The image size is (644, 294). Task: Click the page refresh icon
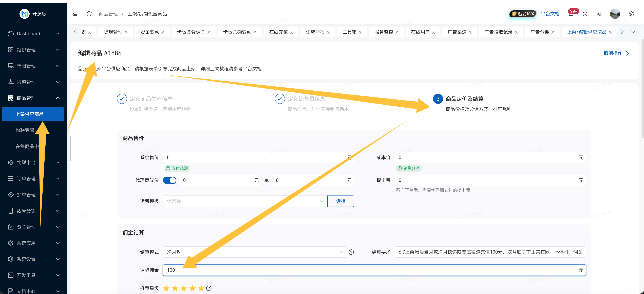click(89, 14)
